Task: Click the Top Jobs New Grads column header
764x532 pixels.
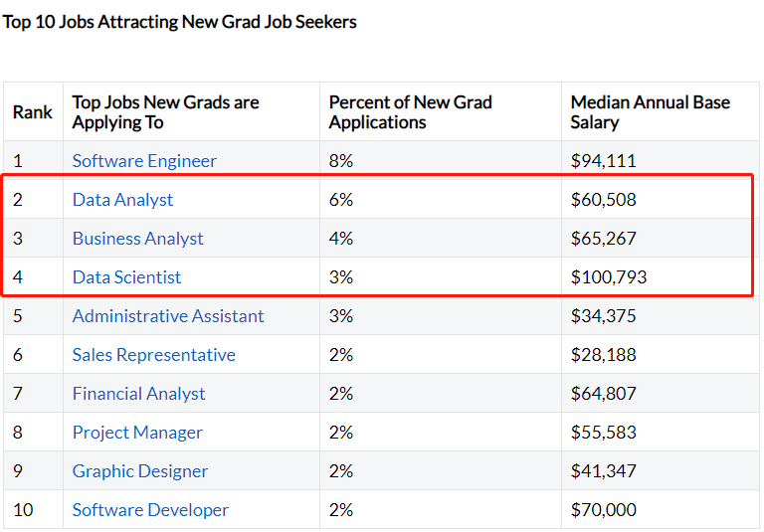Action: (x=165, y=112)
